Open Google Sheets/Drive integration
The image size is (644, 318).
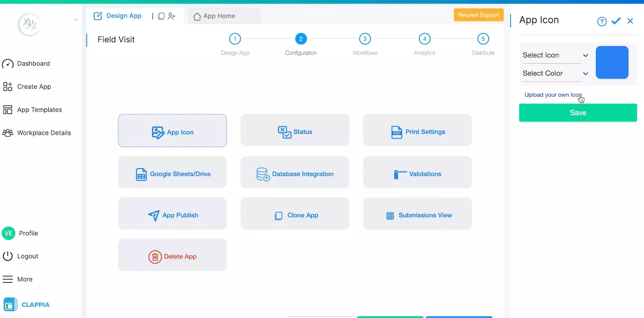tap(172, 174)
